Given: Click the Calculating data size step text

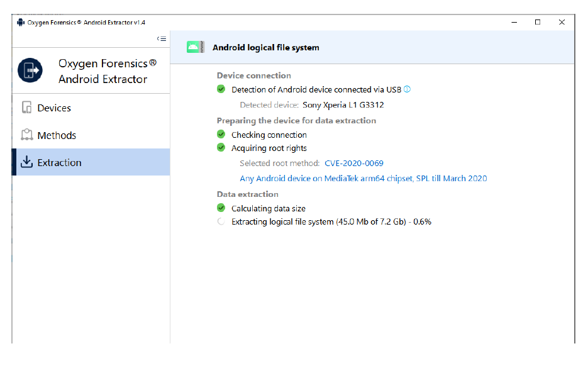Looking at the screenshot, I should [x=268, y=208].
